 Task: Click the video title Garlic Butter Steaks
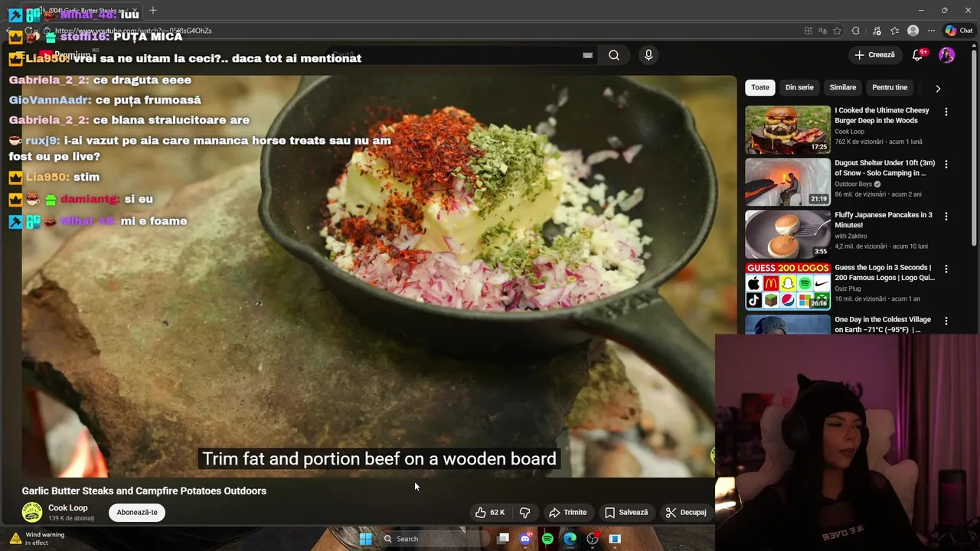point(144,491)
